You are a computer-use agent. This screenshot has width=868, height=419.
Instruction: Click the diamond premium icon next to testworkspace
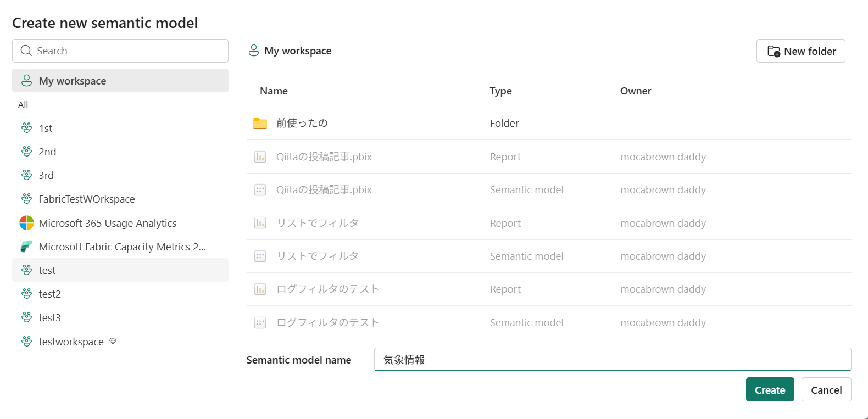pos(113,341)
